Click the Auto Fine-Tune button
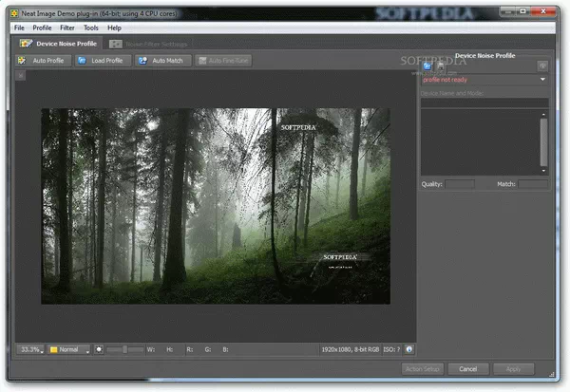Viewport: 570px width, 392px height. pyautogui.click(x=223, y=61)
